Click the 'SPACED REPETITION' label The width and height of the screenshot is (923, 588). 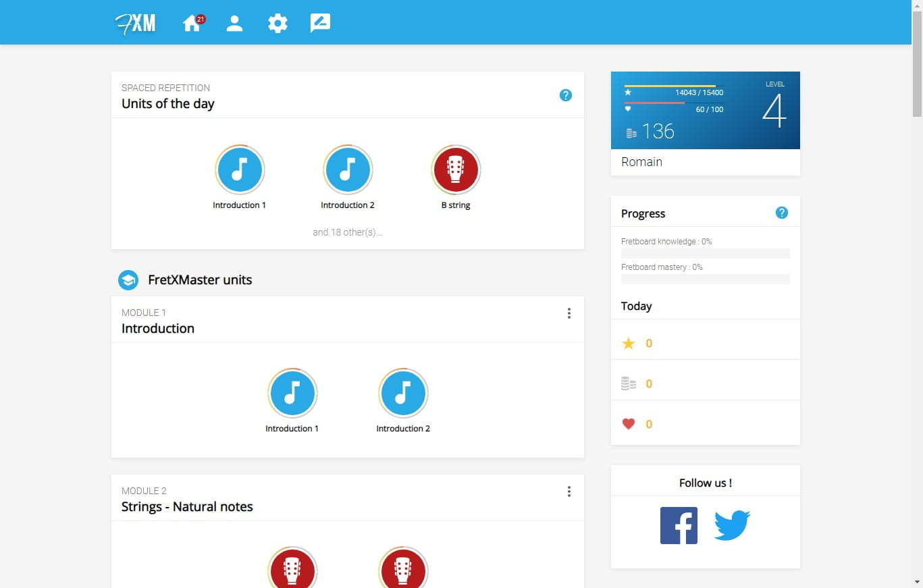point(165,88)
